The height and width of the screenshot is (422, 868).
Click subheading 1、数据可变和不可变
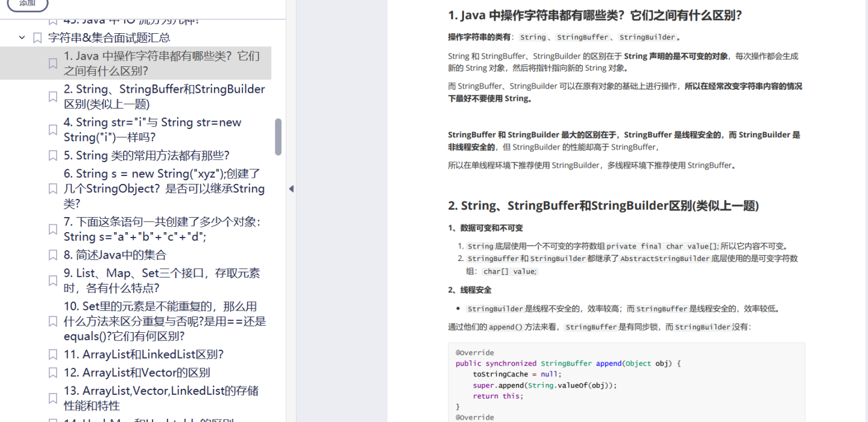485,228
